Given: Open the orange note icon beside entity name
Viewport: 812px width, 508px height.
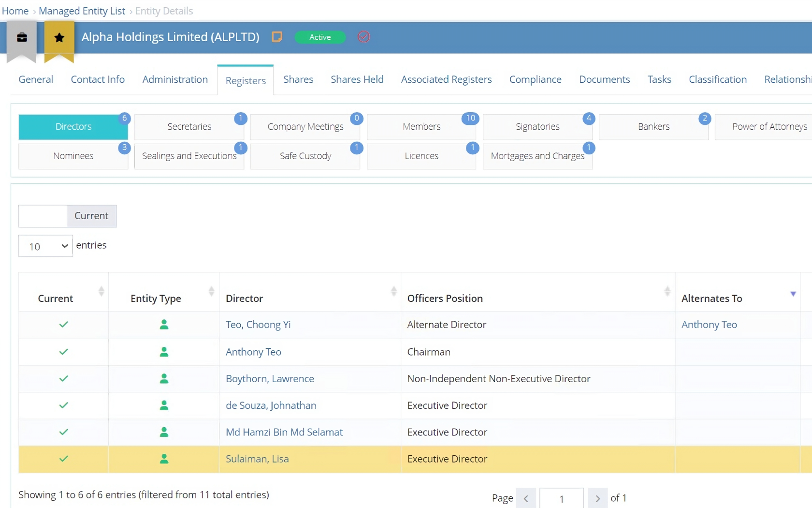Looking at the screenshot, I should coord(277,37).
